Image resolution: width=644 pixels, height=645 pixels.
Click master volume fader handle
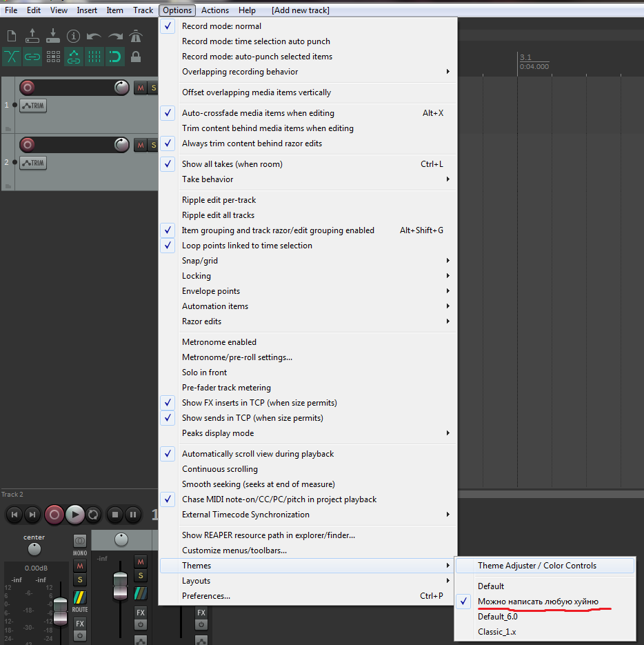(61, 611)
